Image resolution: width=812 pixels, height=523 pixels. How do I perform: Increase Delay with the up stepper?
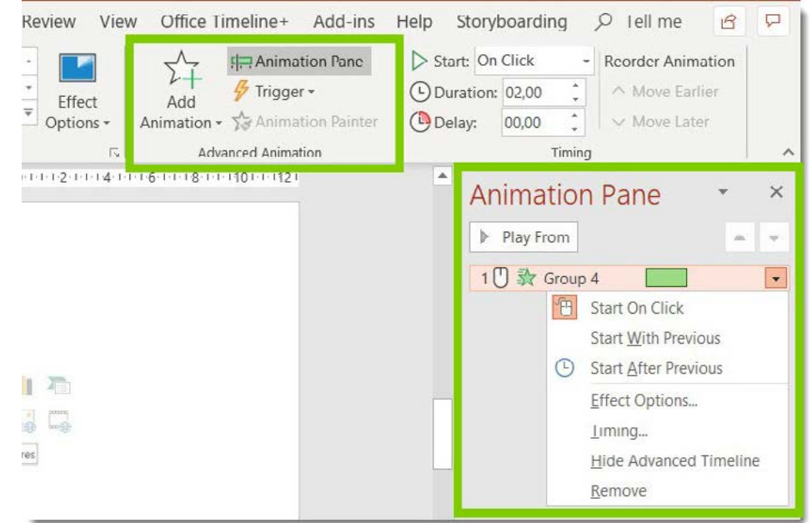[576, 116]
